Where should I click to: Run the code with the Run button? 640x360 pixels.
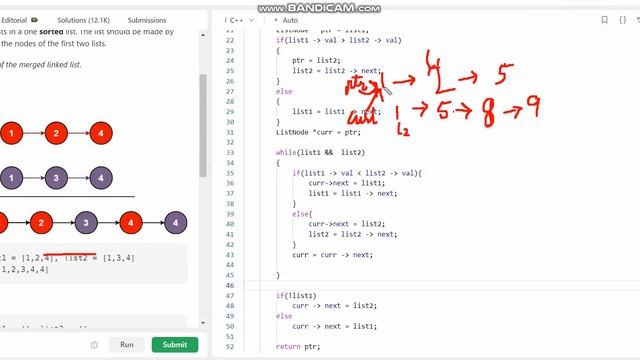(127, 344)
